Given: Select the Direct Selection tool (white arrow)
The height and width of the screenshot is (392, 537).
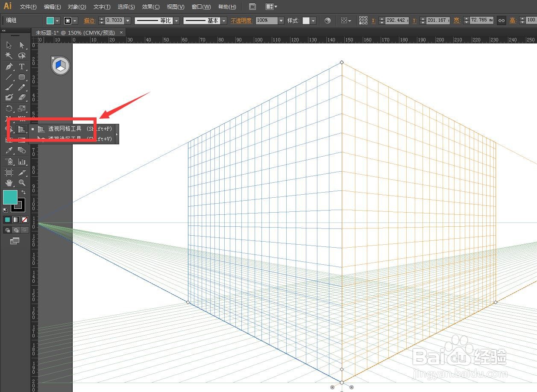Looking at the screenshot, I should point(22,45).
